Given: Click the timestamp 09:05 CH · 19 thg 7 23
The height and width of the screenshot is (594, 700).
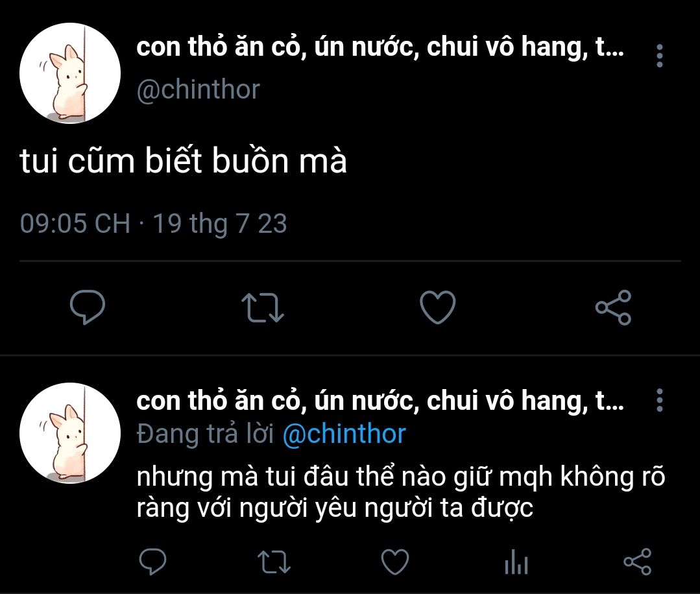Looking at the screenshot, I should [x=153, y=223].
